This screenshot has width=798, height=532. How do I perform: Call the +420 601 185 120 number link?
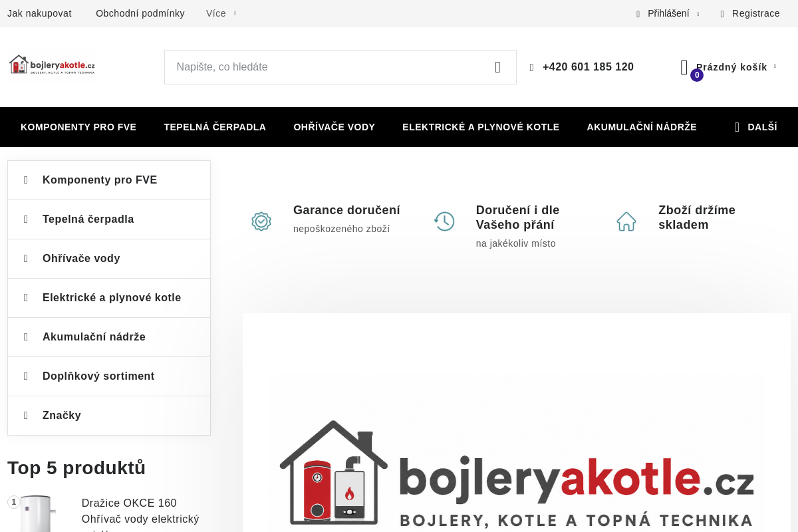tap(588, 67)
